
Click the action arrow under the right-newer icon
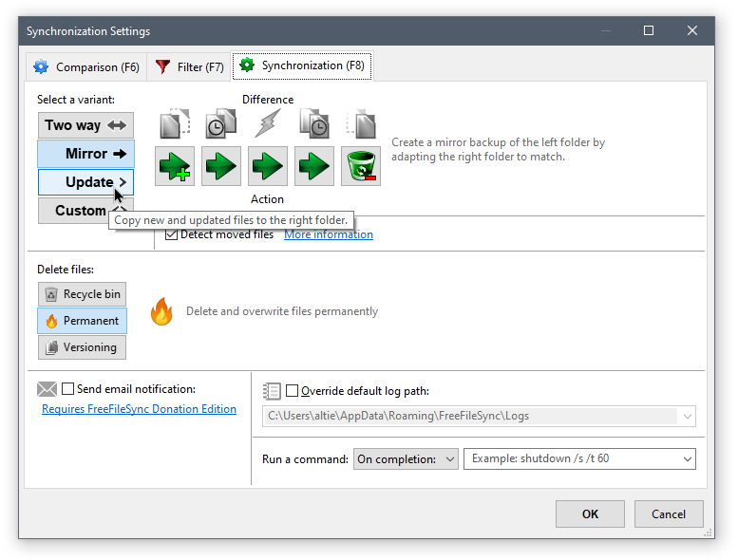pos(314,166)
